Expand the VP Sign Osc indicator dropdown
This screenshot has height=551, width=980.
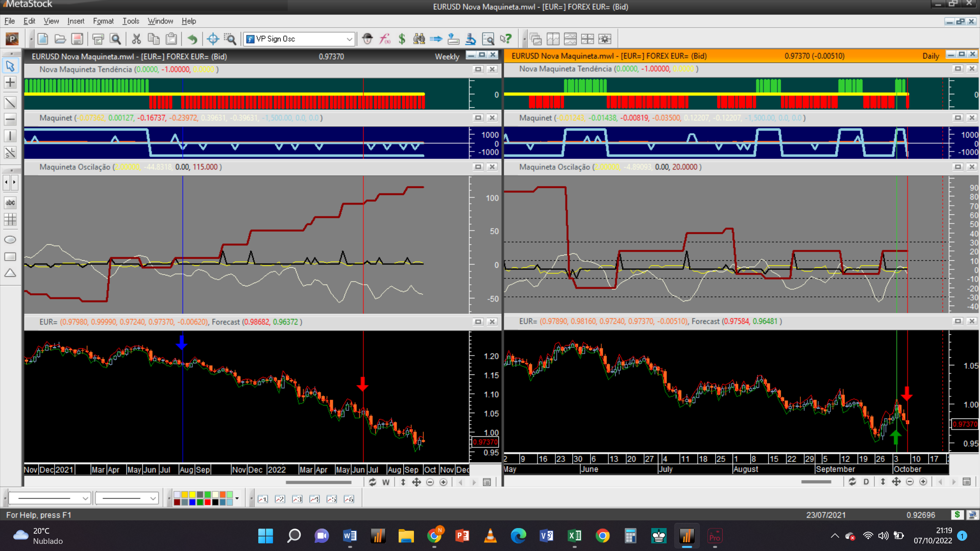tap(349, 39)
